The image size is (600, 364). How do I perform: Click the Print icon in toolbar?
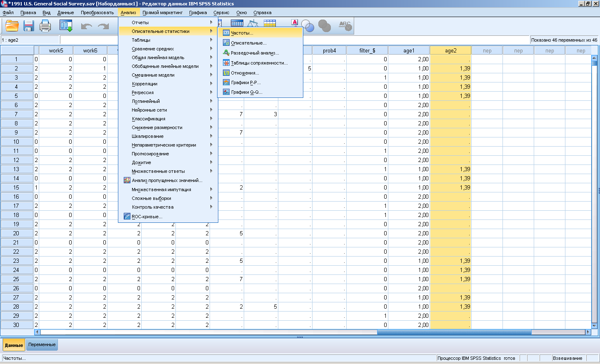(x=45, y=26)
